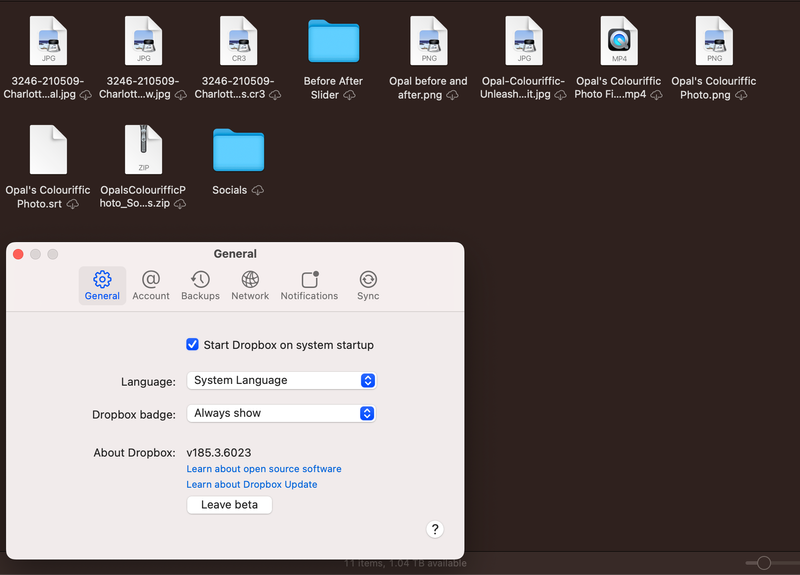
Task: Open the General preferences tab
Action: pyautogui.click(x=102, y=286)
